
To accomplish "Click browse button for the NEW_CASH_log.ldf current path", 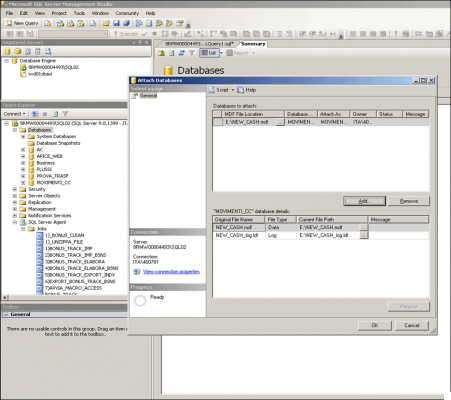I will click(364, 235).
